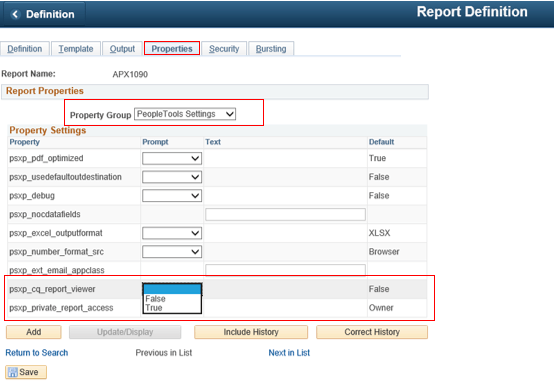This screenshot has width=554, height=385.
Task: Click the psxp_excel_outputformat property name
Action: 56,233
